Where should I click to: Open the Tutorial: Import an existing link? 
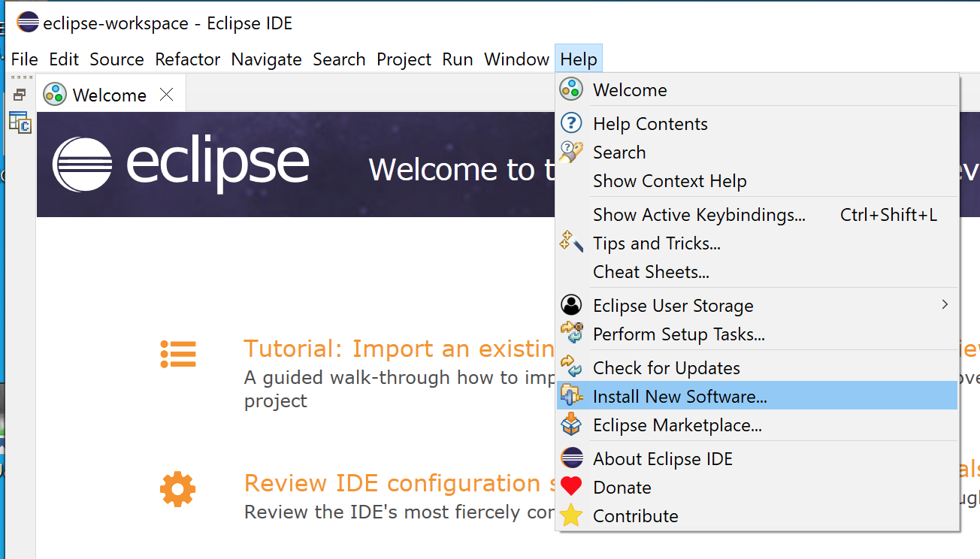399,349
